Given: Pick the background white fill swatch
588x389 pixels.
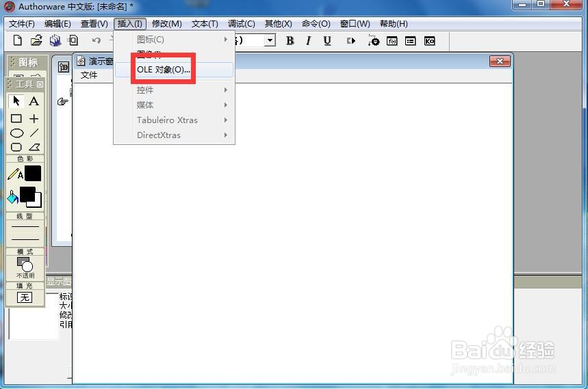Looking at the screenshot, I should pos(37,203).
